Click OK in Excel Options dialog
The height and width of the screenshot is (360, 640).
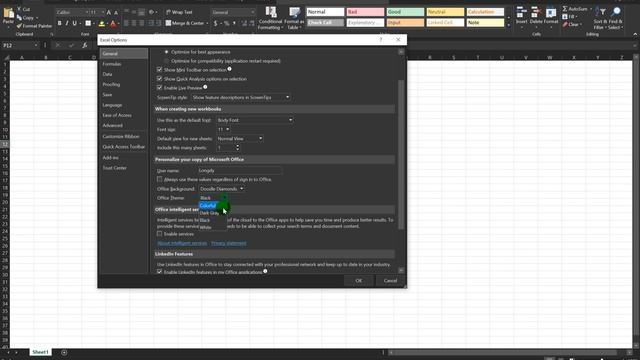click(358, 280)
